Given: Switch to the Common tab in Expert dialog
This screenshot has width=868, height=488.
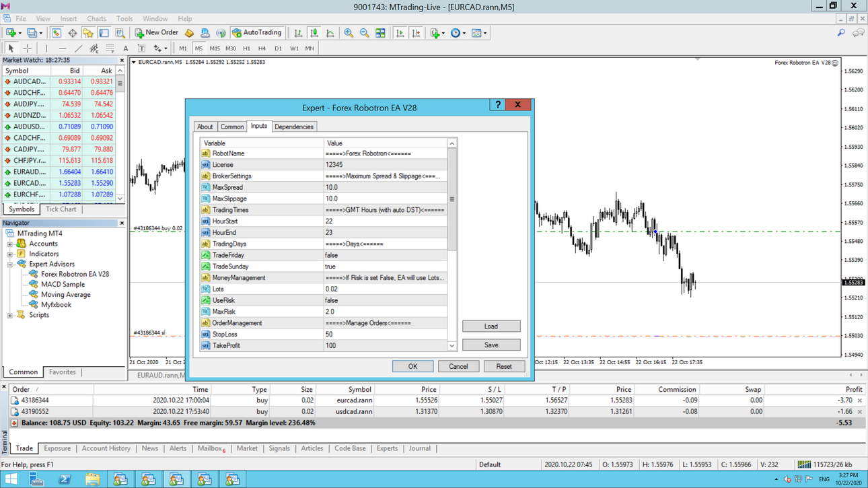Looking at the screenshot, I should tap(232, 127).
